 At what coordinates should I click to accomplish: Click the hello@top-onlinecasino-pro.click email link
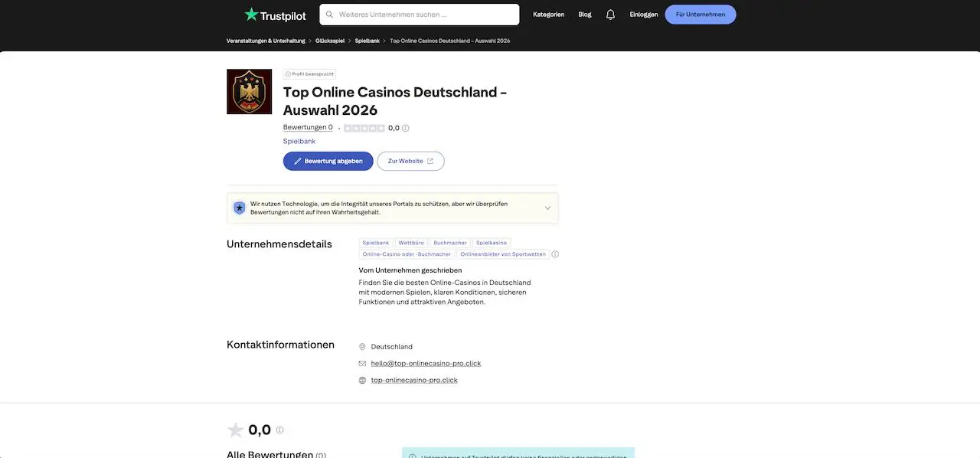click(426, 364)
